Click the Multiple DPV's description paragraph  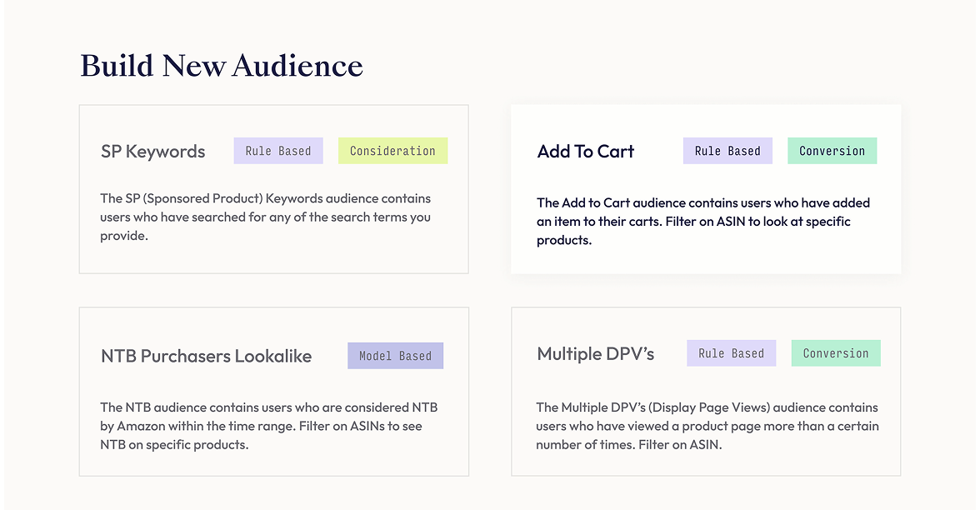(x=706, y=426)
